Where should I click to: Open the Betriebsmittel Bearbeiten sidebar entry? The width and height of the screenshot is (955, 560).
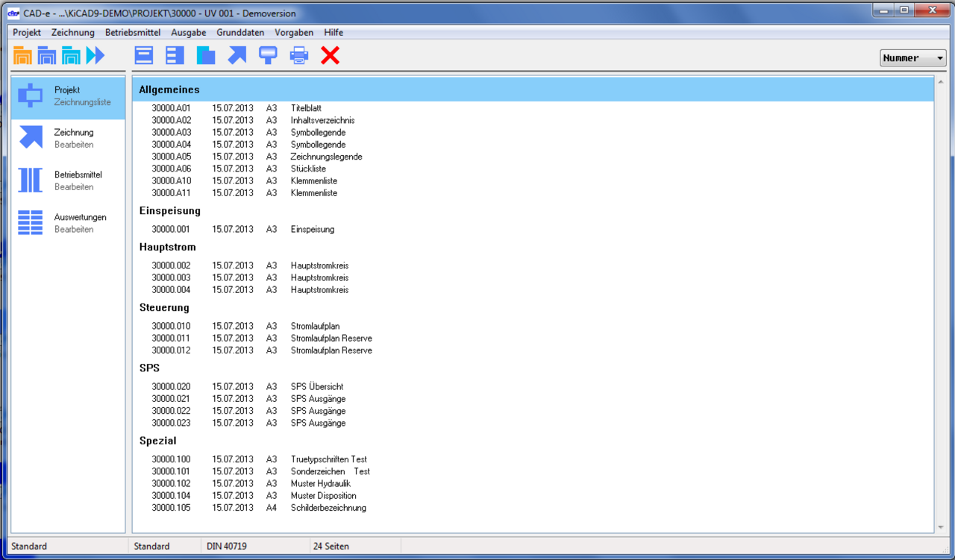tap(68, 180)
